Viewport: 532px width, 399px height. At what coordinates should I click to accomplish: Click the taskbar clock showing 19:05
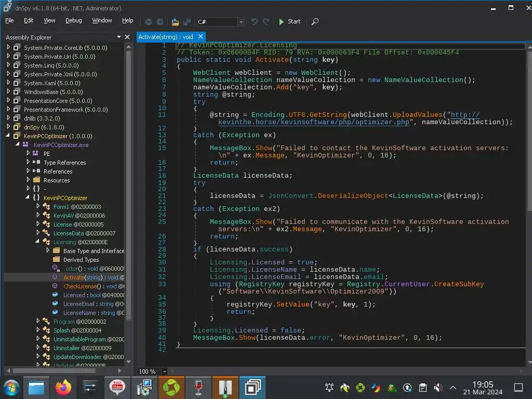pyautogui.click(x=483, y=388)
